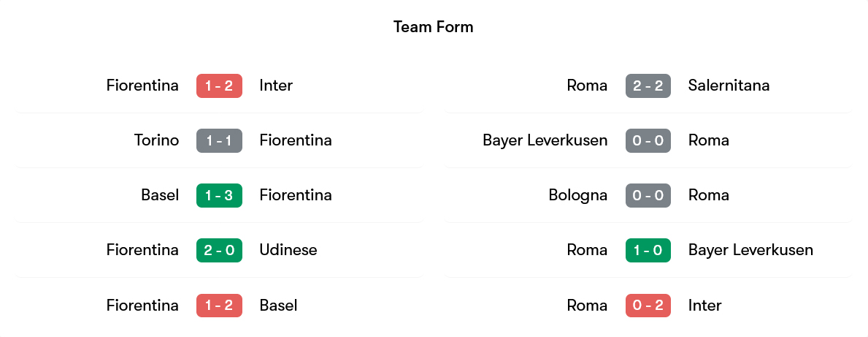The width and height of the screenshot is (868, 337).
Task: Open Bayer Leverkusen as away team against Roma
Action: 750,250
